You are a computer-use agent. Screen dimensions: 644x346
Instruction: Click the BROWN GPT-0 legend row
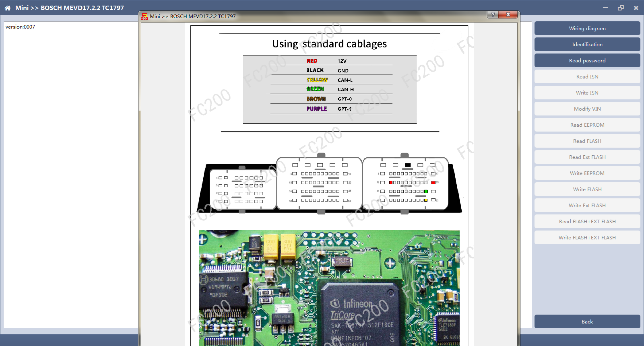tap(331, 99)
